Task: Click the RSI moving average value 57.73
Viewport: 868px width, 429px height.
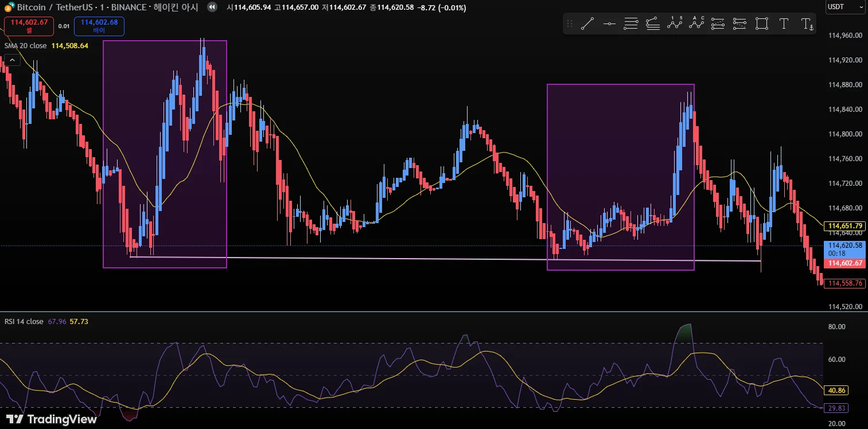Action: pyautogui.click(x=79, y=322)
